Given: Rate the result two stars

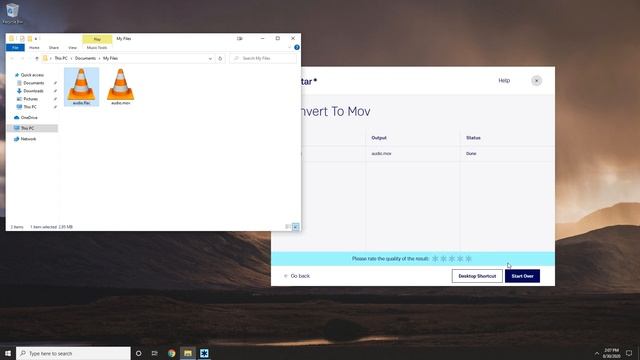Looking at the screenshot, I should coord(444,259).
